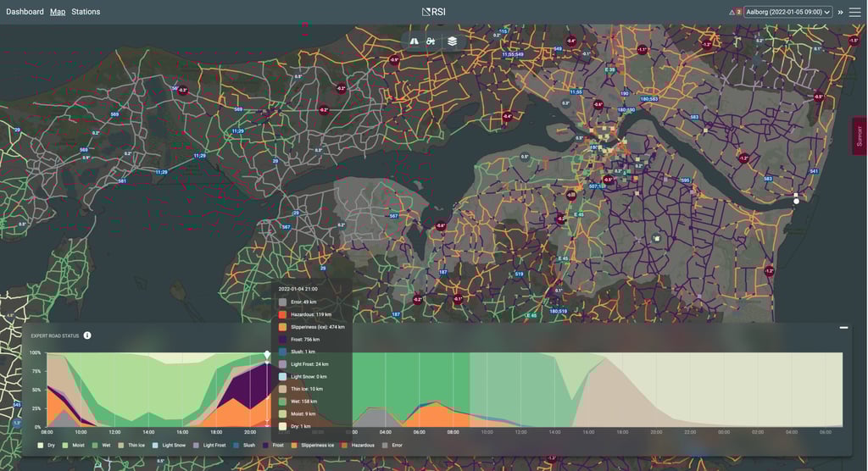The height and width of the screenshot is (471, 868).
Task: Open the Support side tab
Action: 860,136
